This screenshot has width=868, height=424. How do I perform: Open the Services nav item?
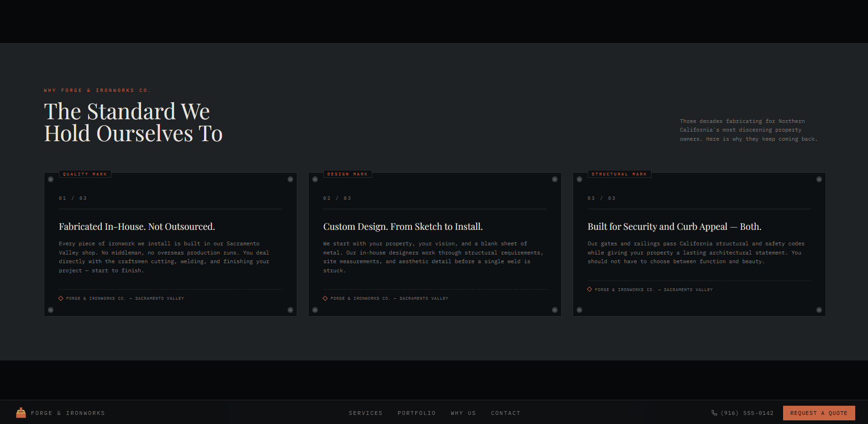366,413
